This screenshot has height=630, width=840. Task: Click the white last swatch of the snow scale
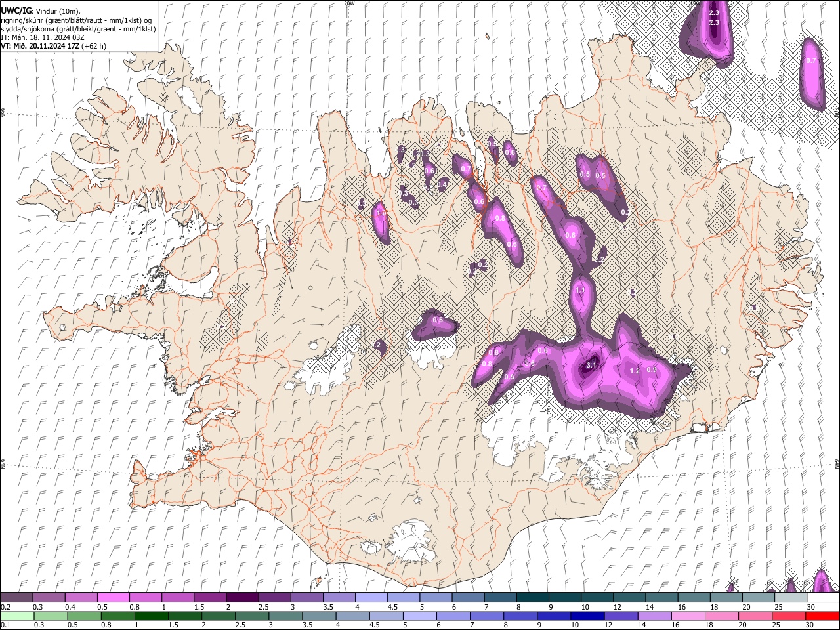click(x=823, y=598)
